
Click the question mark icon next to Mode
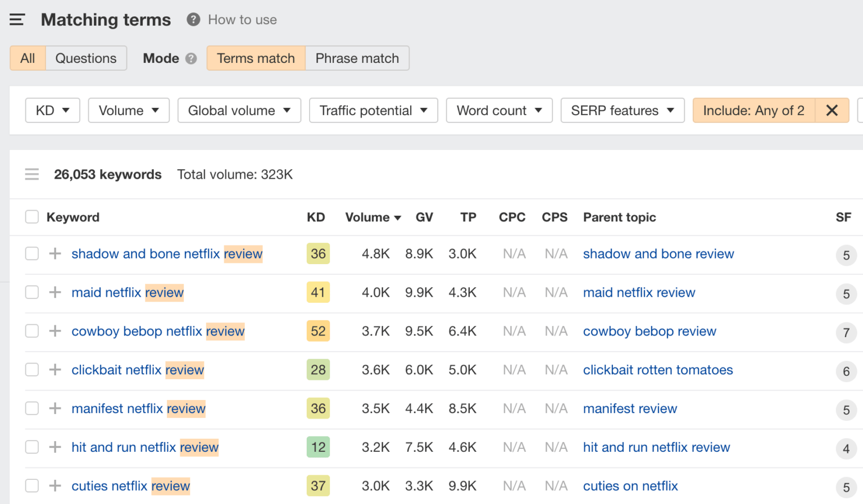[x=191, y=58]
